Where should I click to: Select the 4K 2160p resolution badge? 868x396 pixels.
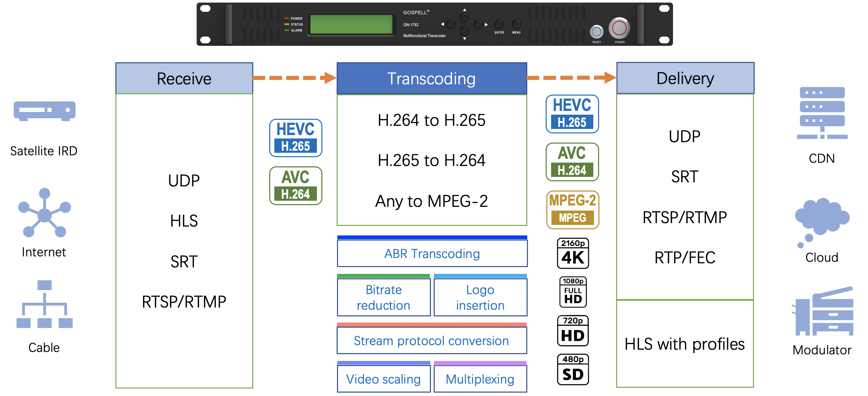coord(573,253)
